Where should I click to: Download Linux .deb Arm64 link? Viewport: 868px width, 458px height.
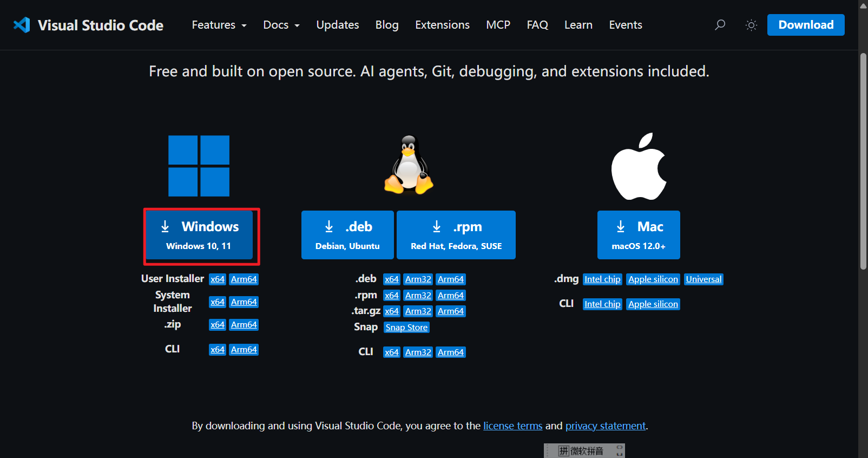point(451,279)
